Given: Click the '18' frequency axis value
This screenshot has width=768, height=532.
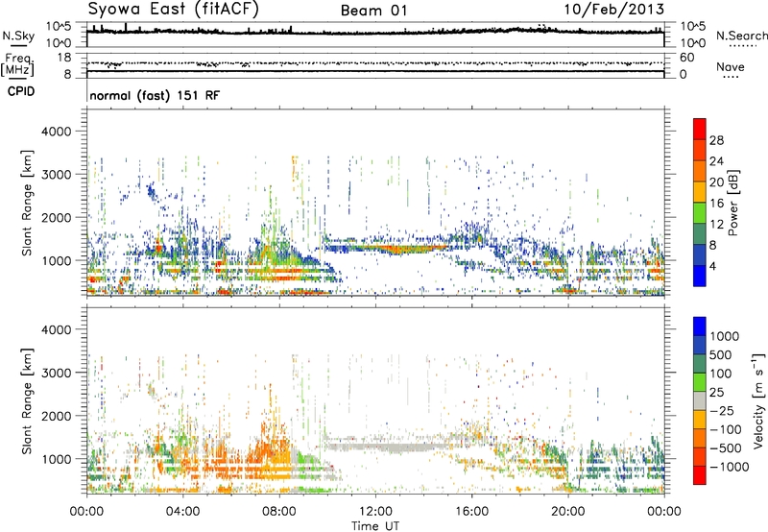Looking at the screenshot, I should click(64, 58).
